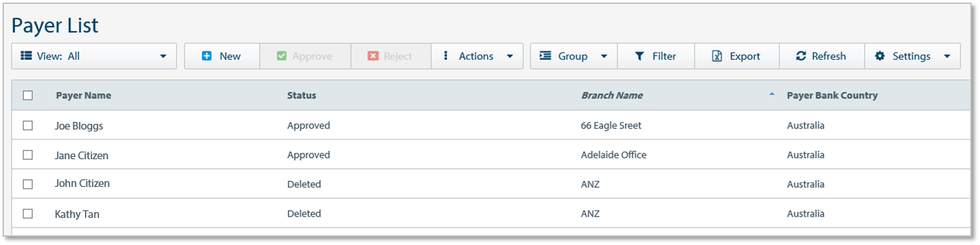The width and height of the screenshot is (980, 245).
Task: Click Australia in Joe Bloggs row
Action: tap(805, 126)
